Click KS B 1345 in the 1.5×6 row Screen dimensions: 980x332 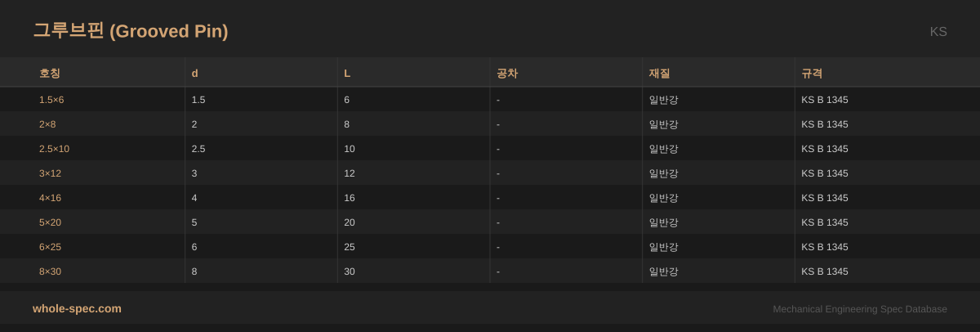point(825,100)
